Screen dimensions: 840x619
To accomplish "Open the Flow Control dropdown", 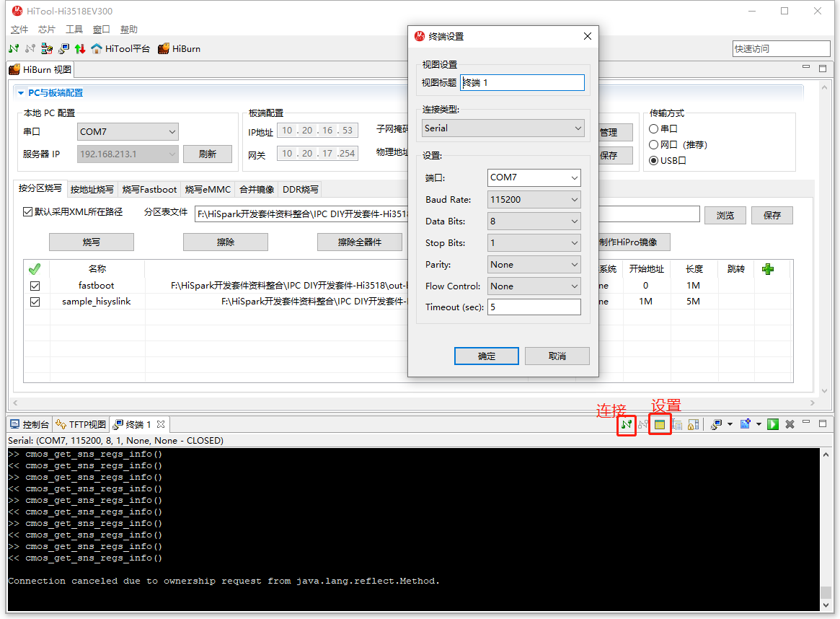I will 534,286.
